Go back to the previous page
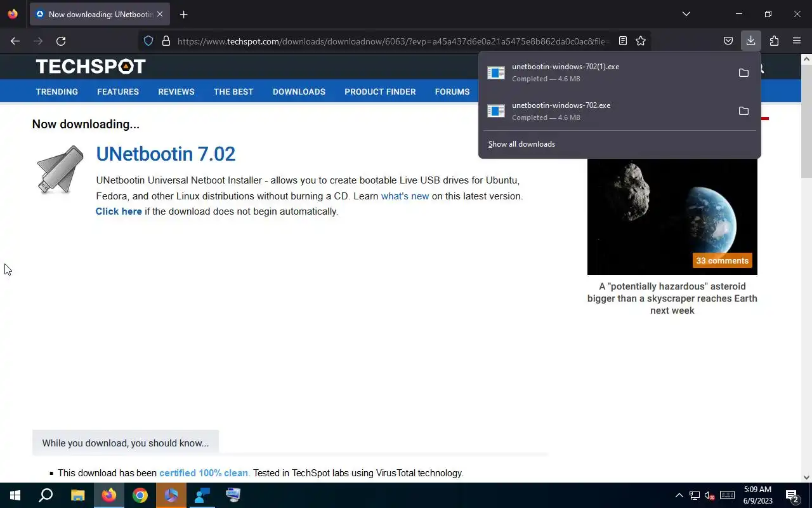The image size is (812, 508). click(x=15, y=41)
